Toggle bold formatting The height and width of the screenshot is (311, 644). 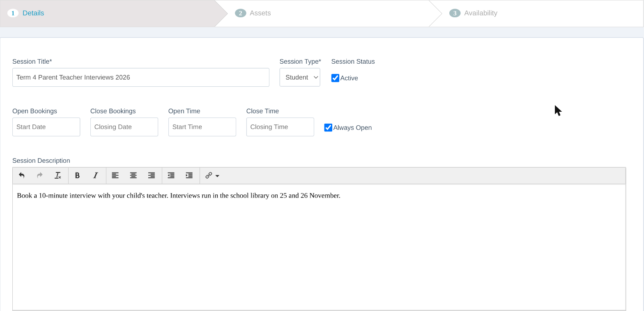point(77,175)
